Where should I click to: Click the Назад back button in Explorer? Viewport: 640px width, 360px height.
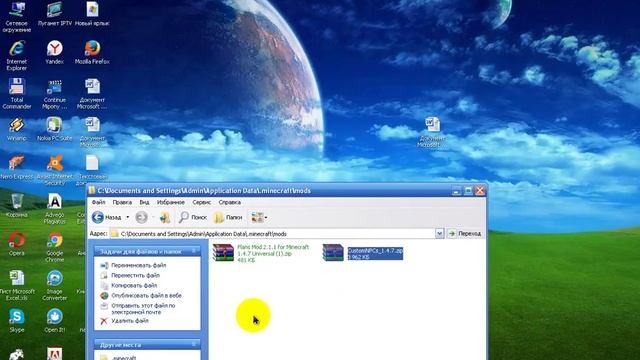(107, 218)
